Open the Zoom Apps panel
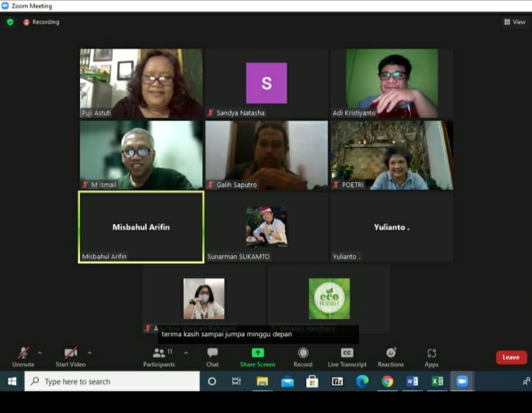Image resolution: width=532 pixels, height=413 pixels. pyautogui.click(x=431, y=357)
